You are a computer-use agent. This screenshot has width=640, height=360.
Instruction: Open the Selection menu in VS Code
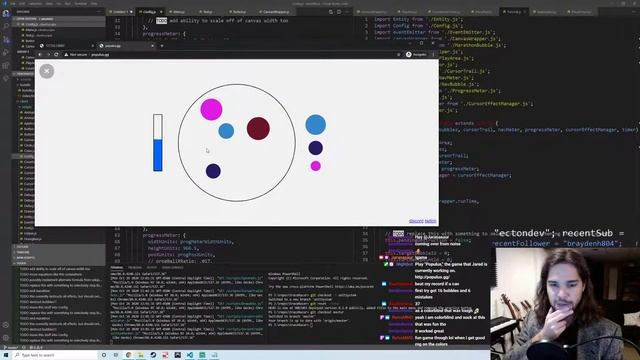[35, 3]
